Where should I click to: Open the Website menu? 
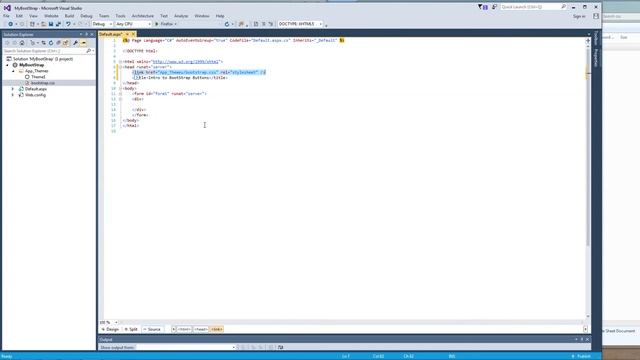(51, 16)
